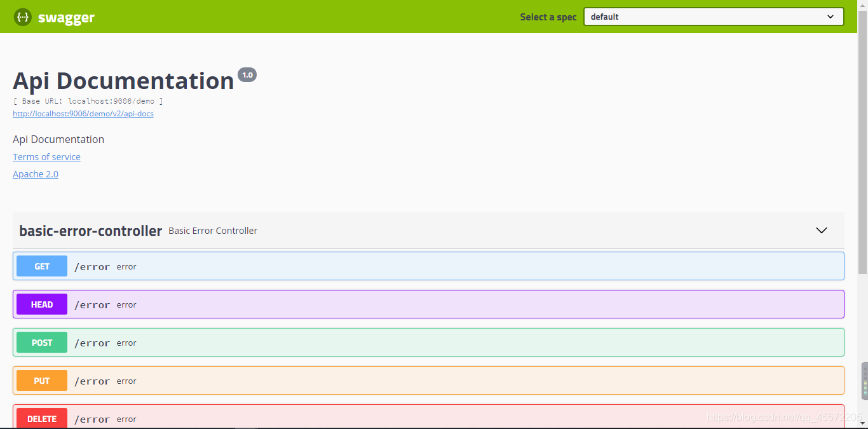
Task: Open the default spec dropdown
Action: tap(713, 17)
